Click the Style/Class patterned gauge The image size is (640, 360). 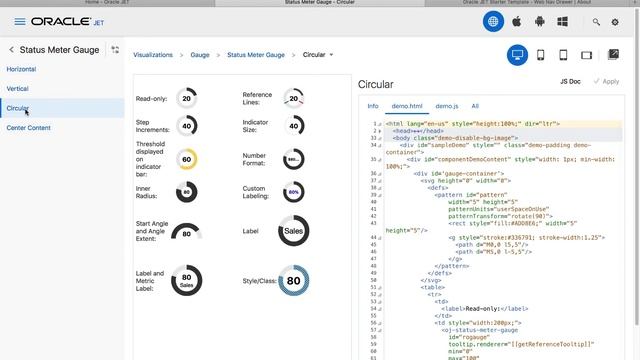(x=293, y=280)
